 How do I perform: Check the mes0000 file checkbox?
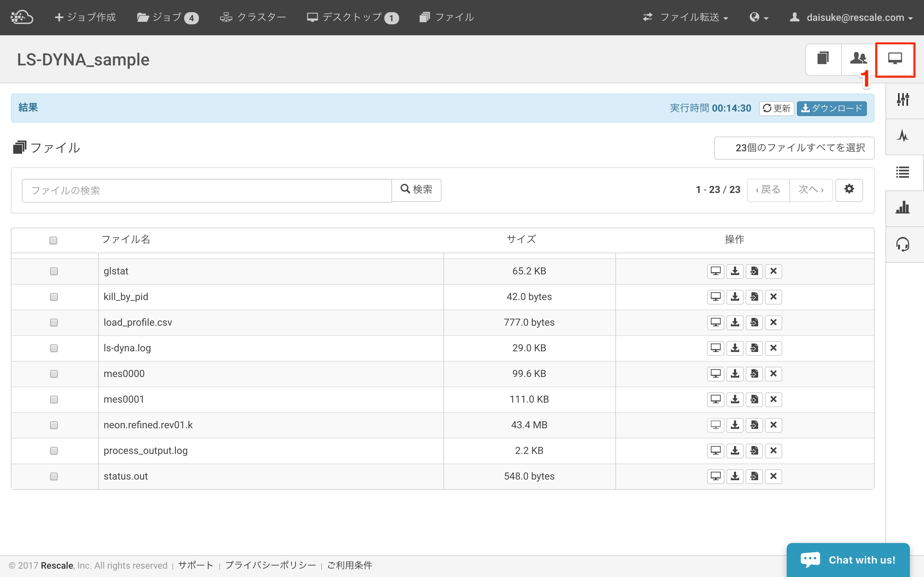point(54,373)
